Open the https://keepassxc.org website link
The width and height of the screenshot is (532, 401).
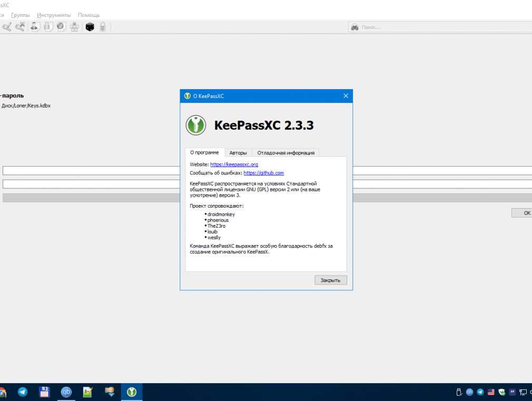[x=234, y=164]
